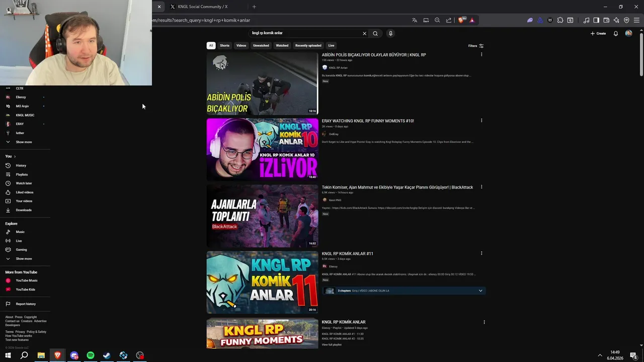The height and width of the screenshot is (362, 644).
Task: Open more options for KNGL RP KOMİK ANLAR playlist
Action: tap(484, 322)
